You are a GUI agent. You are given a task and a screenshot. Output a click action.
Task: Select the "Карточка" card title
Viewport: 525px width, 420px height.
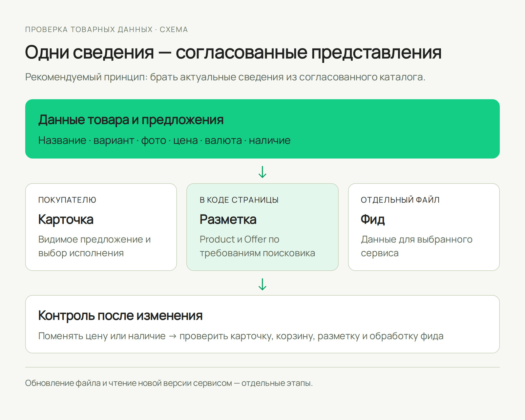click(x=66, y=220)
